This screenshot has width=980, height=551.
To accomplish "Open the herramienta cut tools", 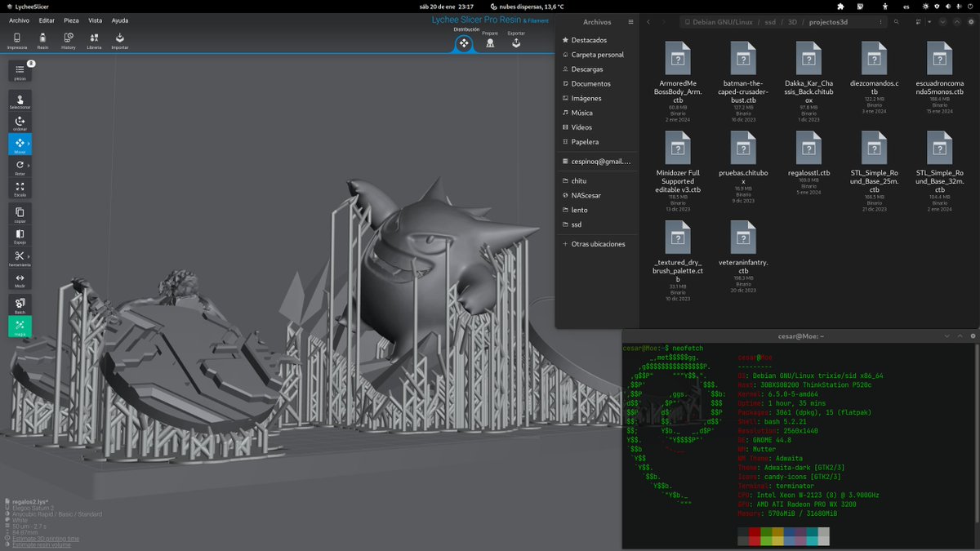I will point(20,259).
